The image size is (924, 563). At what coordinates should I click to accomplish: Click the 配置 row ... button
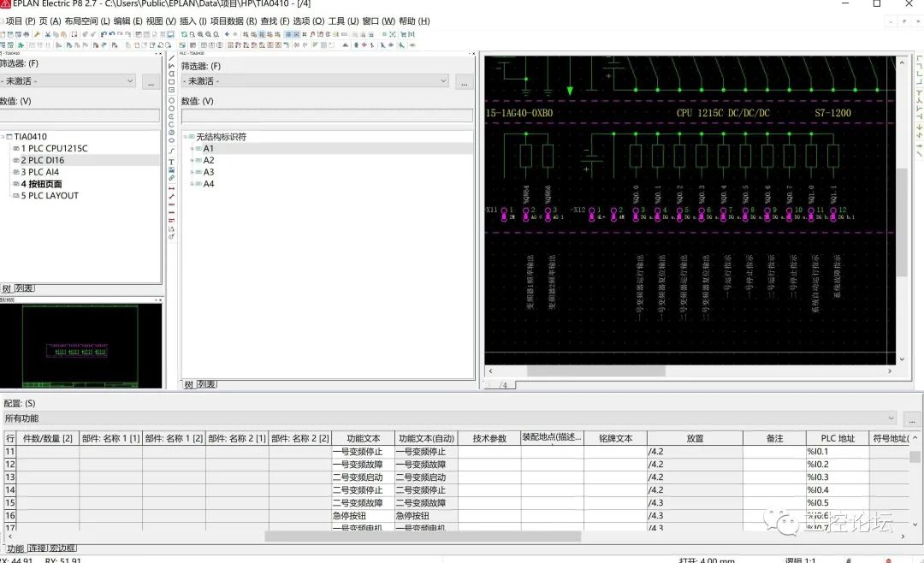(x=912, y=419)
